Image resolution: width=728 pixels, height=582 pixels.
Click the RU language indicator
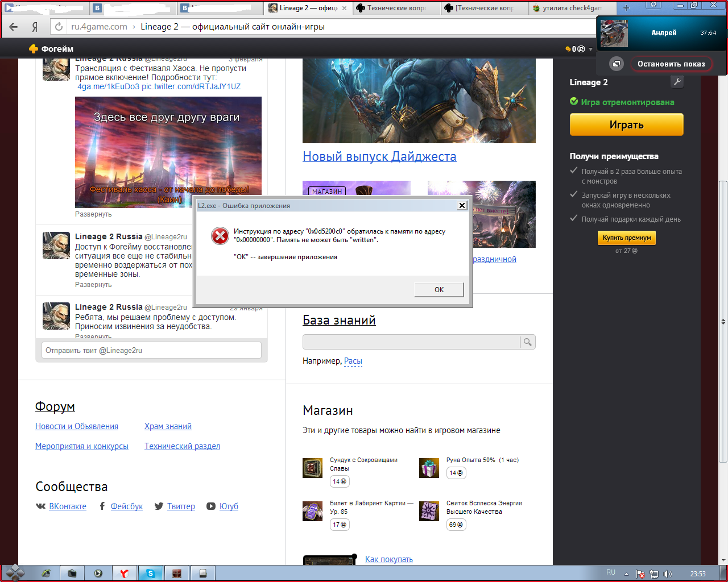(x=610, y=573)
